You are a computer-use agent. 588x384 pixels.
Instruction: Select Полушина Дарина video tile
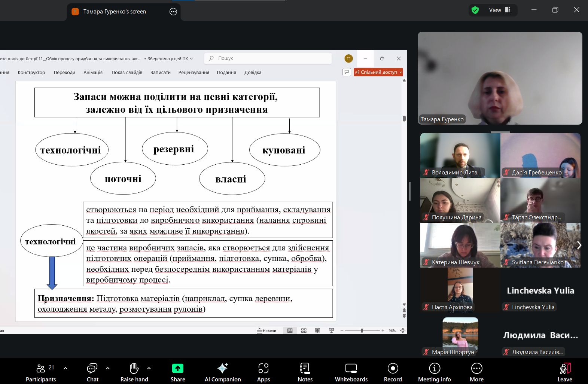click(460, 200)
